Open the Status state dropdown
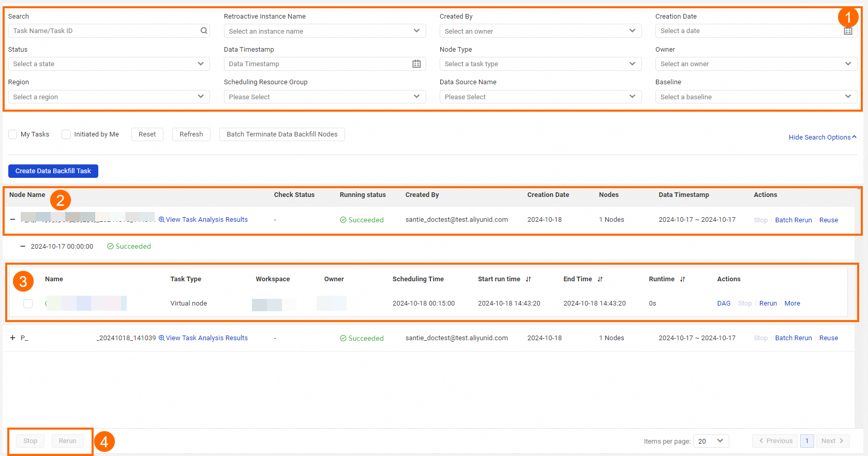 (109, 64)
